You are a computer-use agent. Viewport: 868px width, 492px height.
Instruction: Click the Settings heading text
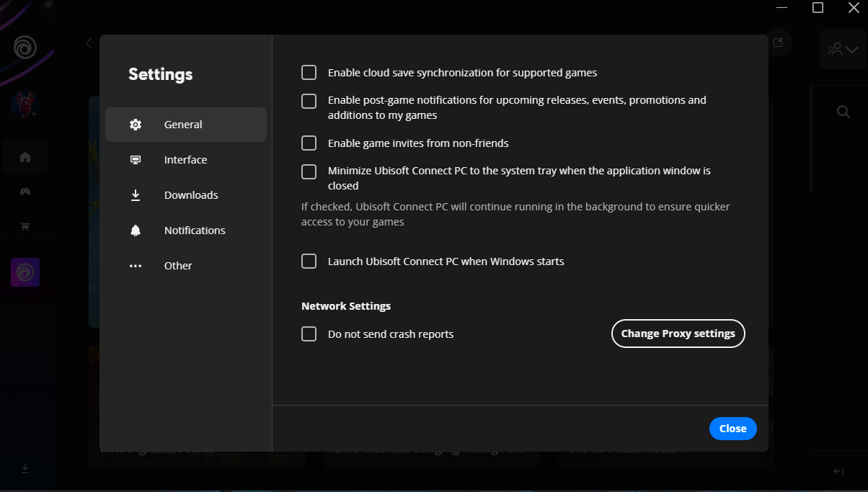(161, 74)
